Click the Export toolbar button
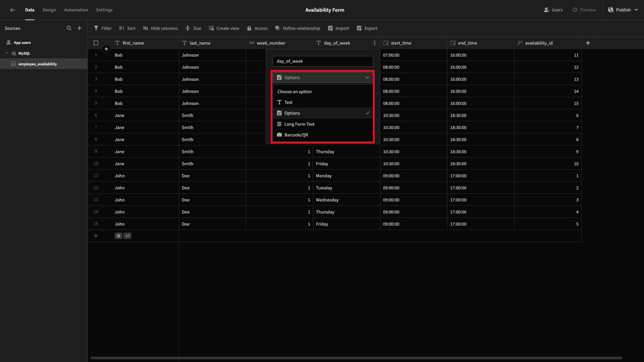This screenshot has width=644, height=362. click(x=367, y=28)
